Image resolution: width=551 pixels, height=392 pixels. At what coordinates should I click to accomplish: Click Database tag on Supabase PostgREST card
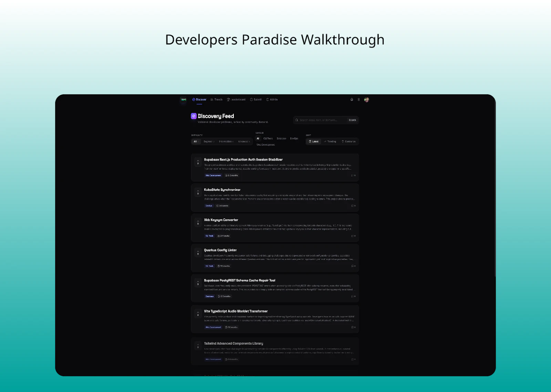tap(209, 296)
